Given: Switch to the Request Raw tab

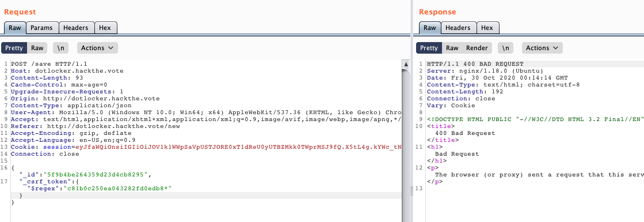Looking at the screenshot, I should click(x=15, y=28).
